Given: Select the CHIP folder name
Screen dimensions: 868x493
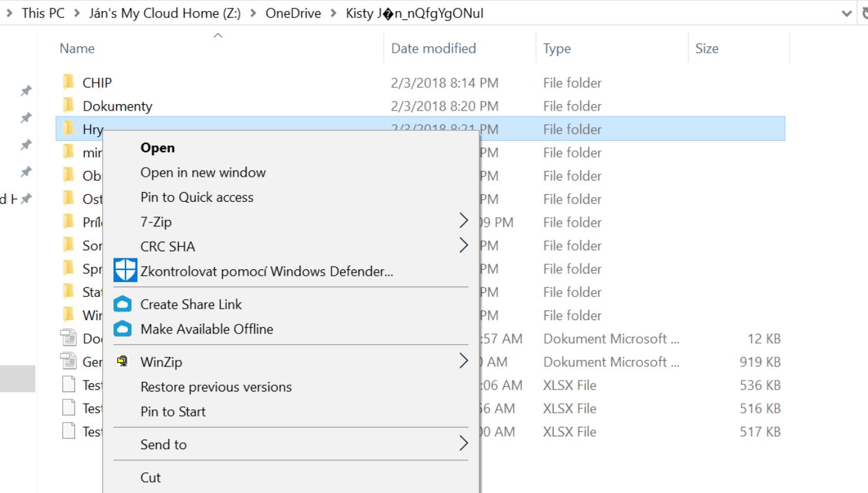Looking at the screenshot, I should [x=97, y=82].
